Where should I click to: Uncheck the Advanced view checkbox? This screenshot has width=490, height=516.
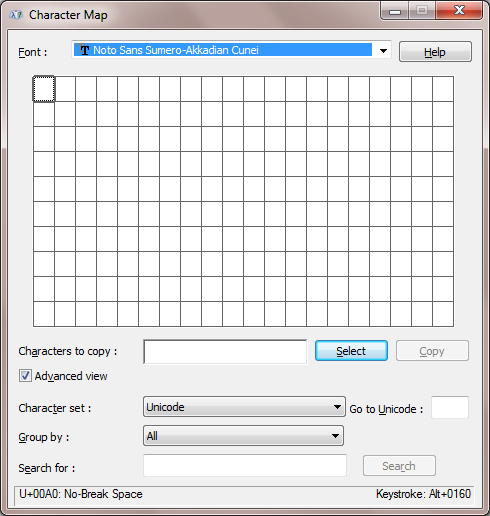click(x=25, y=376)
